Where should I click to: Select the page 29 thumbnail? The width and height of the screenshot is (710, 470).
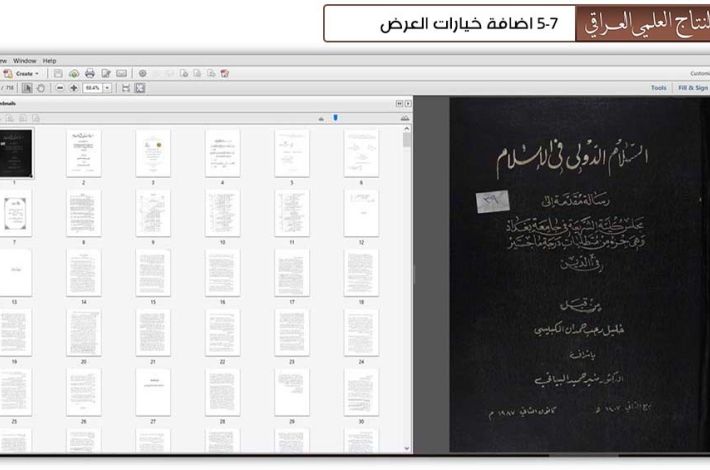(x=292, y=392)
